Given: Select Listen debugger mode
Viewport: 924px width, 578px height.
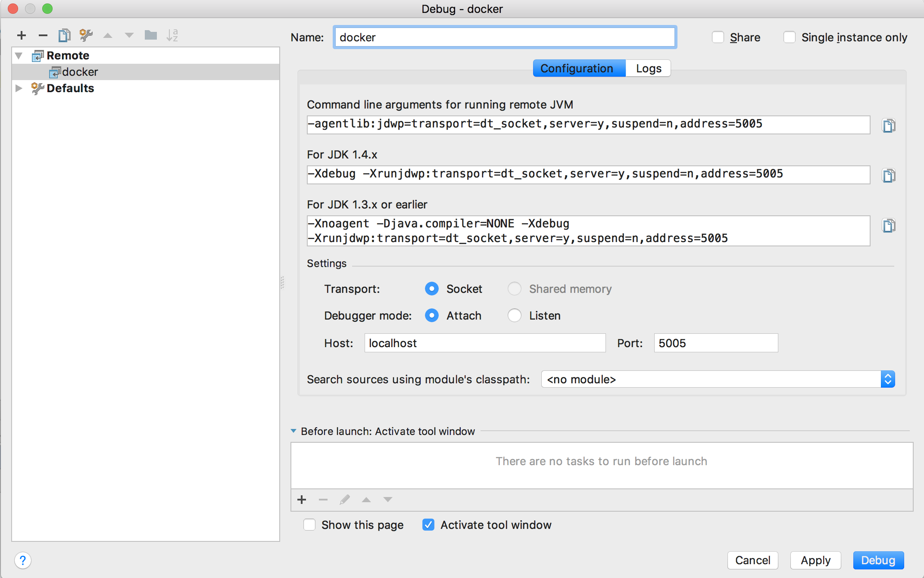Looking at the screenshot, I should point(517,315).
